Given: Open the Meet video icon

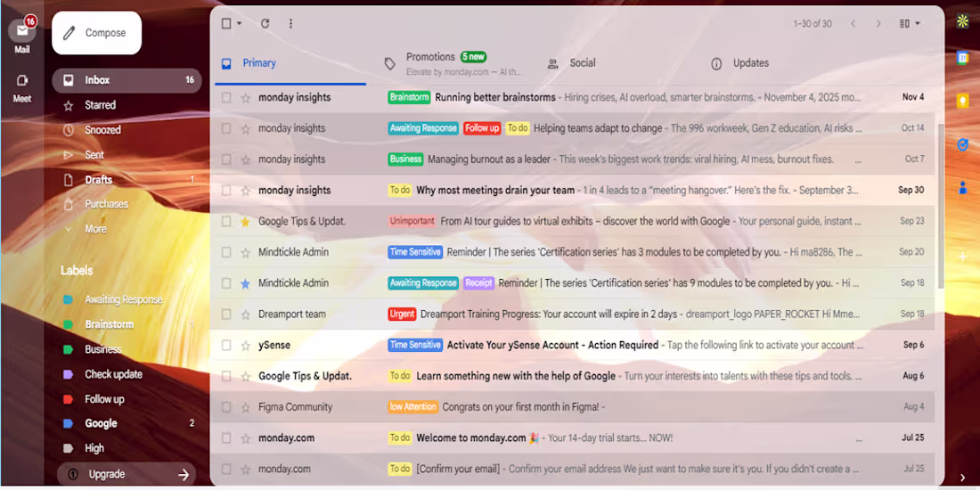Looking at the screenshot, I should tap(22, 80).
